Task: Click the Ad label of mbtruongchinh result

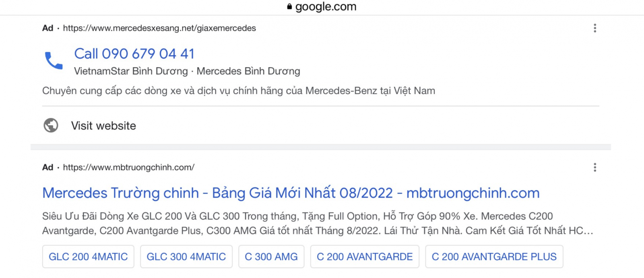Action: pos(48,167)
